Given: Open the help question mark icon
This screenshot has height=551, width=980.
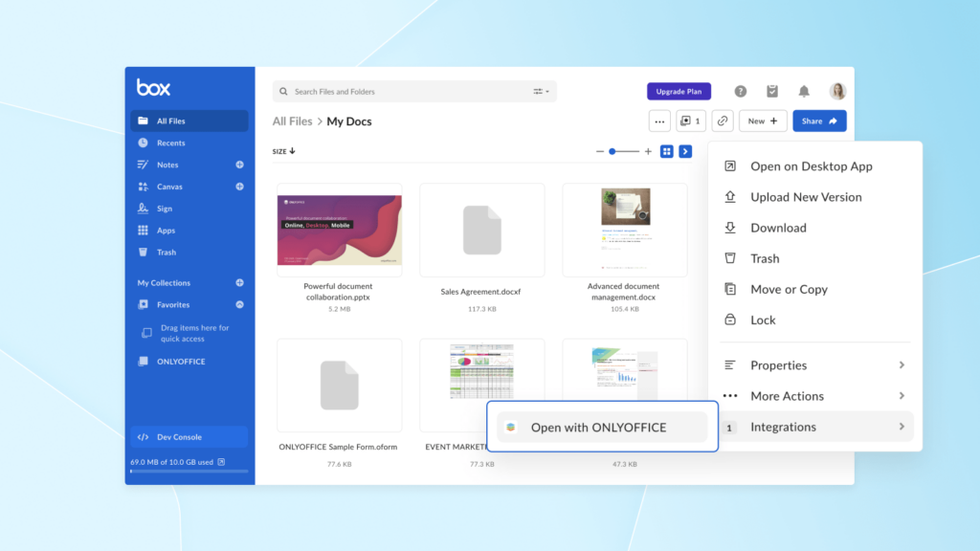Looking at the screenshot, I should [740, 91].
